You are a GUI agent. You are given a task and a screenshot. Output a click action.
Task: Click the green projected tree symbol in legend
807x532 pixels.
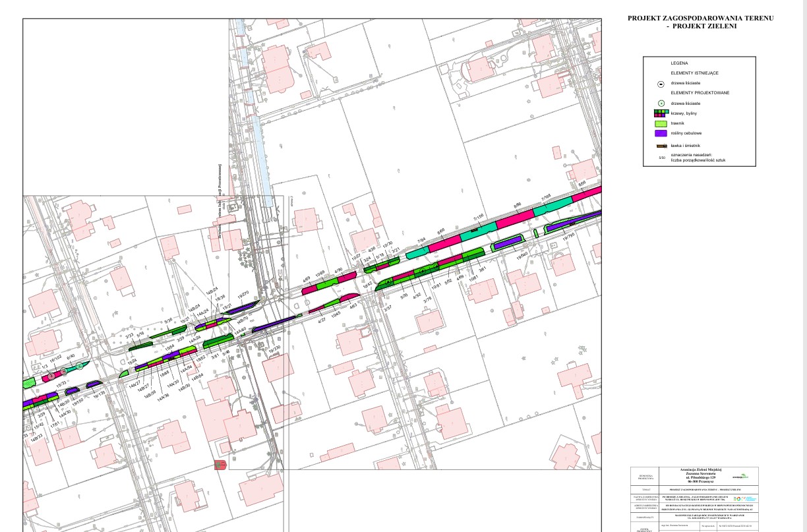[x=660, y=103]
